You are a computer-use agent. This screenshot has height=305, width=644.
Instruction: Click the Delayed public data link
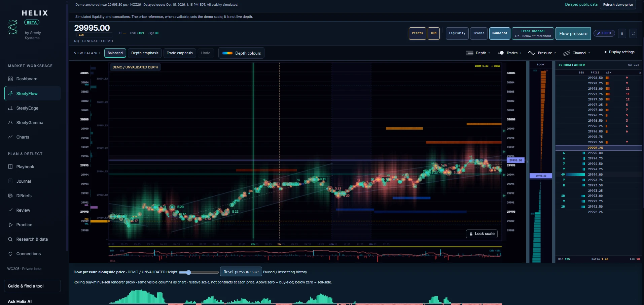point(581,5)
